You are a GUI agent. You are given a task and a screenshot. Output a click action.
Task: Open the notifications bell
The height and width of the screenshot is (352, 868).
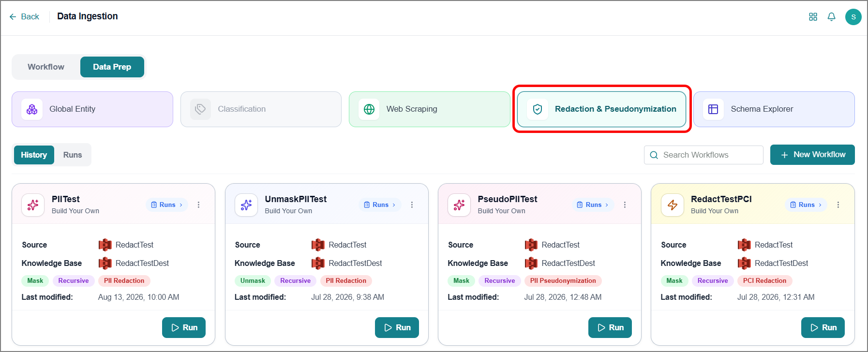pyautogui.click(x=831, y=17)
